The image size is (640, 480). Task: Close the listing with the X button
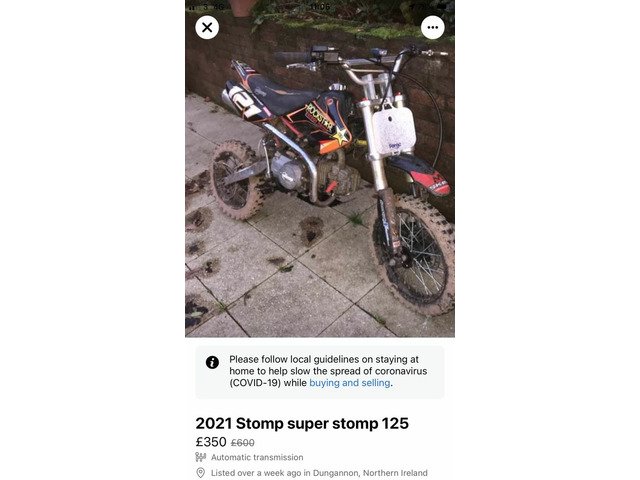pos(207,27)
